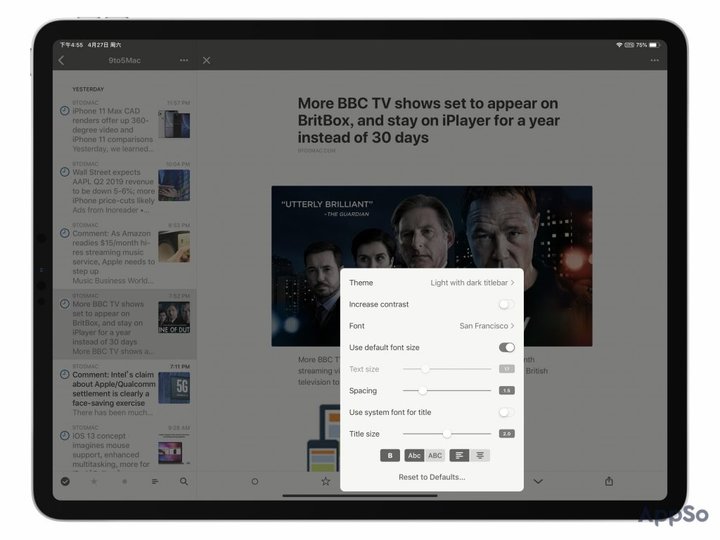Enable Use system font for title
The height and width of the screenshot is (540, 720).
pyautogui.click(x=507, y=412)
